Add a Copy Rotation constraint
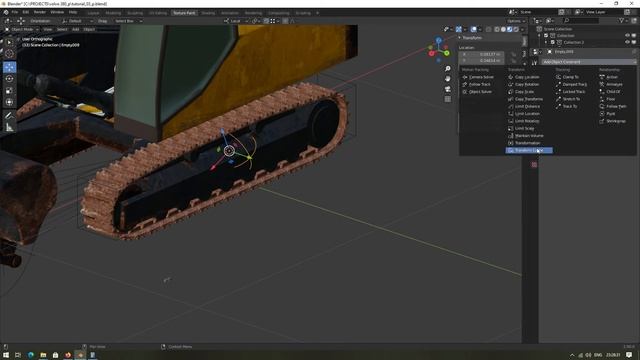Viewport: 640px width, 360px height. point(524,84)
